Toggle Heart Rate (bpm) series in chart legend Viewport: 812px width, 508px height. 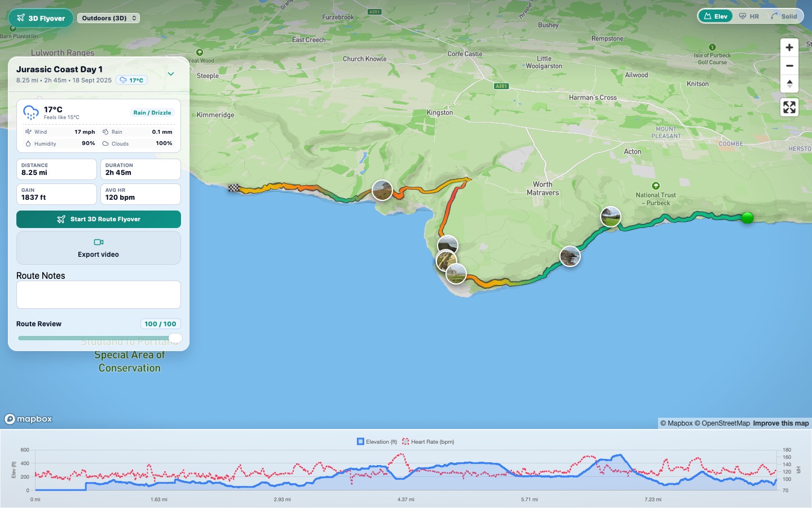tap(428, 441)
